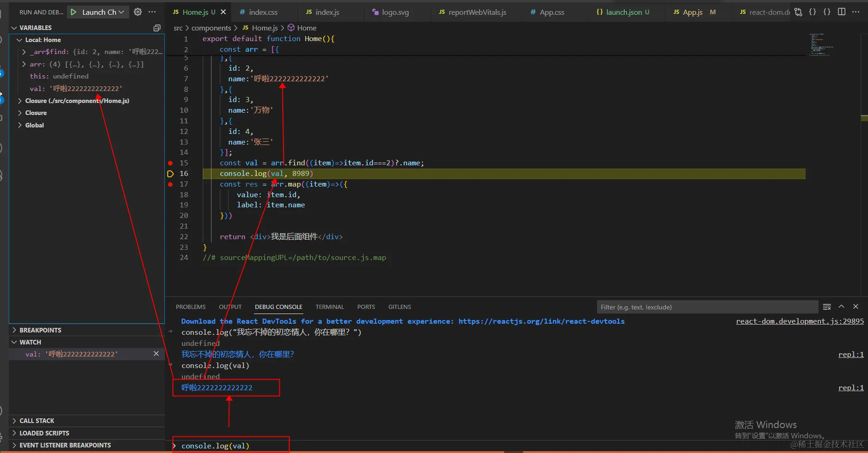
Task: Close the Home.js editor tab
Action: [x=223, y=12]
